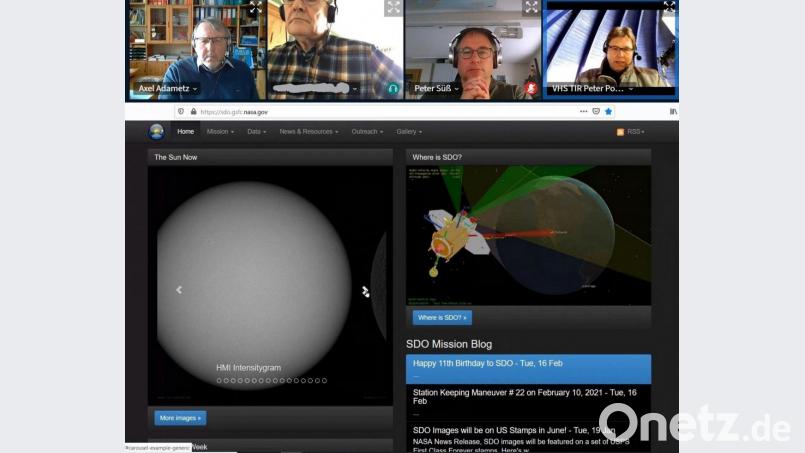Click the HMI Intensitygram caption text

click(x=248, y=368)
